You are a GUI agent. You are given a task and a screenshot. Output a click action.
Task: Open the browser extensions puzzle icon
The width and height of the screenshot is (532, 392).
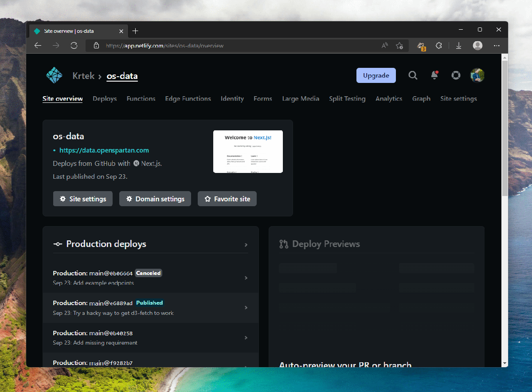tap(439, 46)
